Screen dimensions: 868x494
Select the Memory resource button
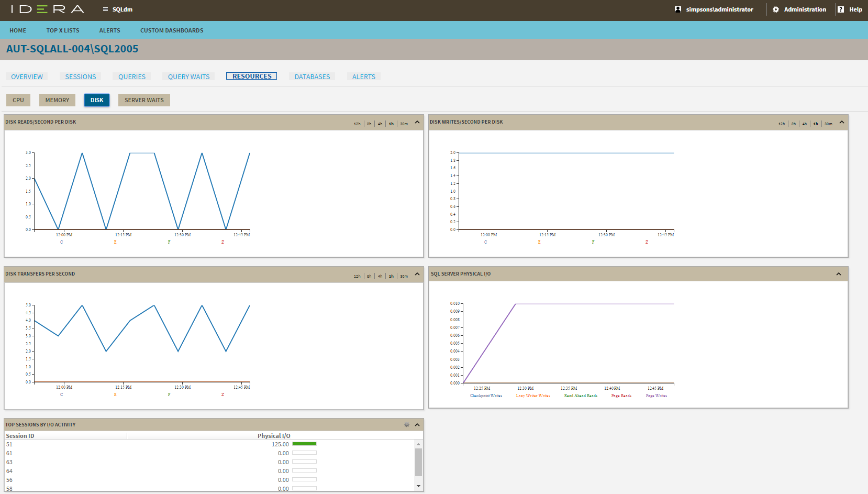coord(57,100)
